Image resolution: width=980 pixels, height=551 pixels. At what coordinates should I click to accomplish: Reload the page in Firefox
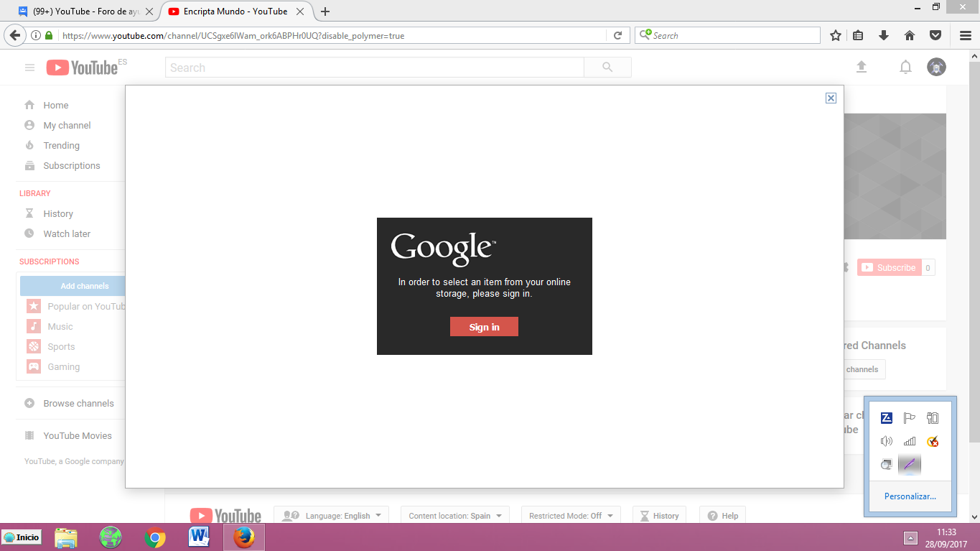617,35
